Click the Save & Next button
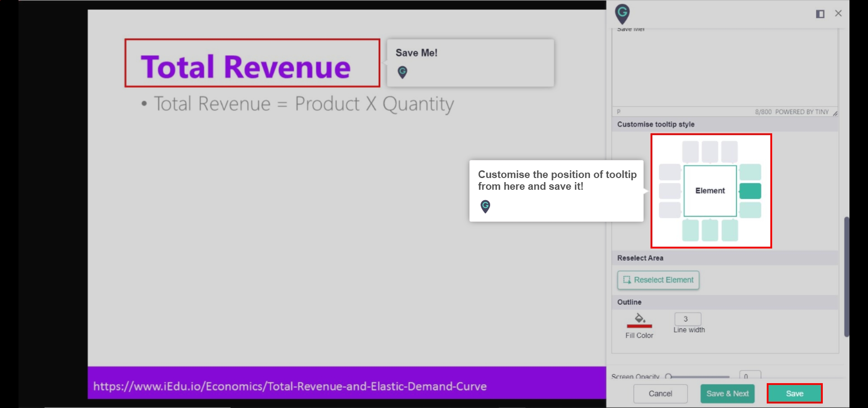This screenshot has width=868, height=408. click(727, 394)
